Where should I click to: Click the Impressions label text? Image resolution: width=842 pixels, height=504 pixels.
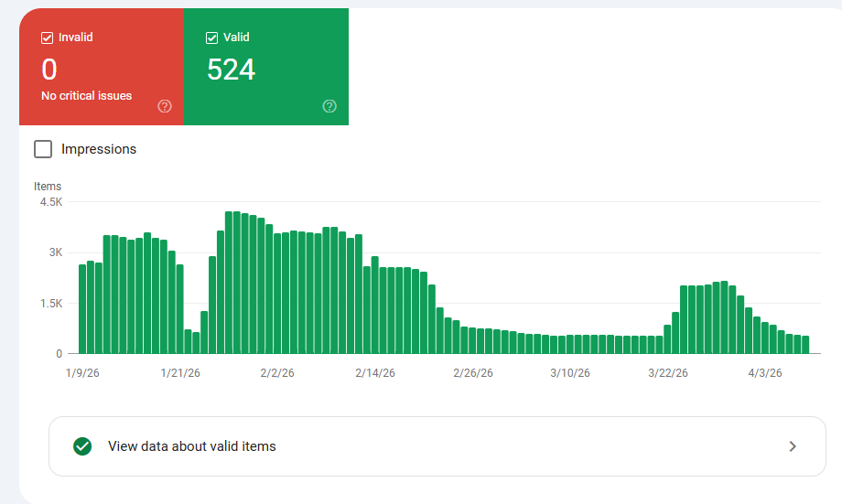[x=99, y=149]
